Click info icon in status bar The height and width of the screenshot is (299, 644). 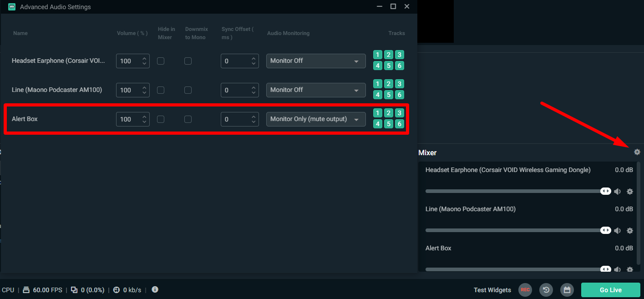[x=155, y=289]
